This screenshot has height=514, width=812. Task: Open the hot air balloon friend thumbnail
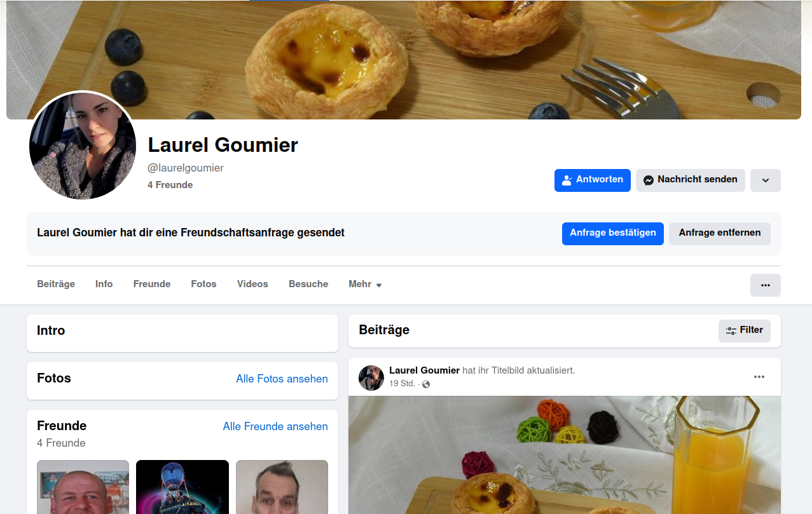pyautogui.click(x=182, y=487)
